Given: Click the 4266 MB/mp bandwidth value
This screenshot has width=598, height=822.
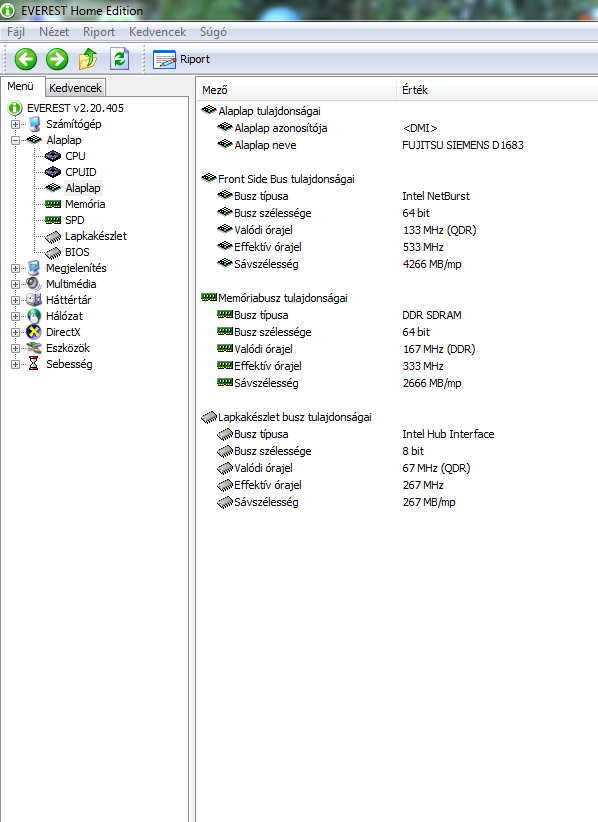Looking at the screenshot, I should (x=432, y=264).
